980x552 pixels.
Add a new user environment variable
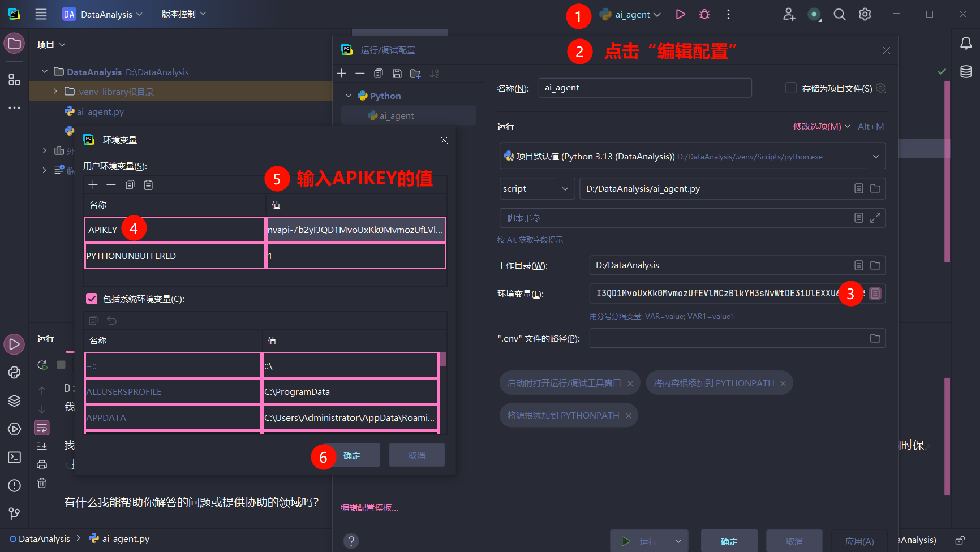click(x=93, y=185)
